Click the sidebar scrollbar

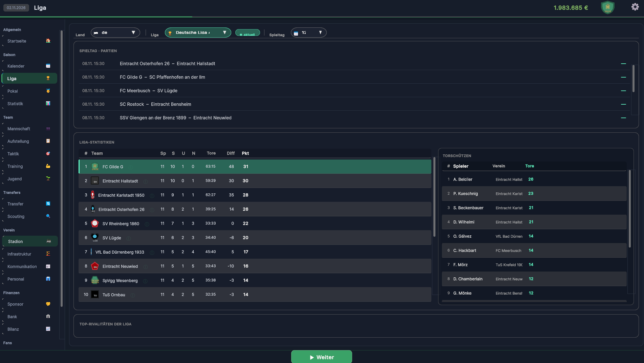click(x=62, y=169)
